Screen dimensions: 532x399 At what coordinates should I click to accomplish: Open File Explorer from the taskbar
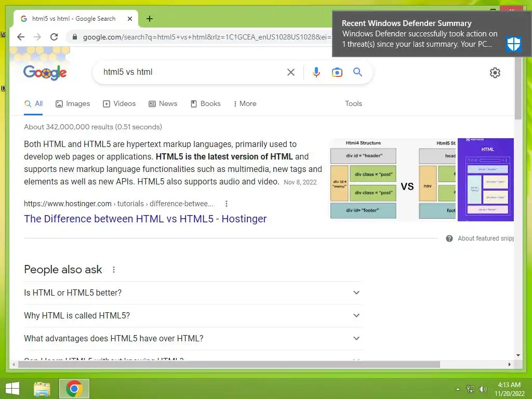(x=42, y=389)
